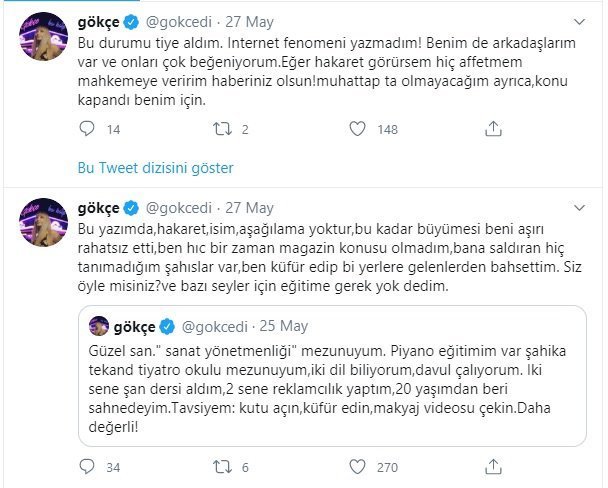Share the second tweet
The image size is (608, 488).
(x=492, y=465)
